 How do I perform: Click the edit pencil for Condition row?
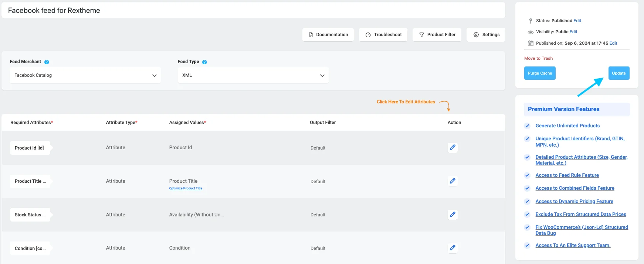pyautogui.click(x=453, y=248)
